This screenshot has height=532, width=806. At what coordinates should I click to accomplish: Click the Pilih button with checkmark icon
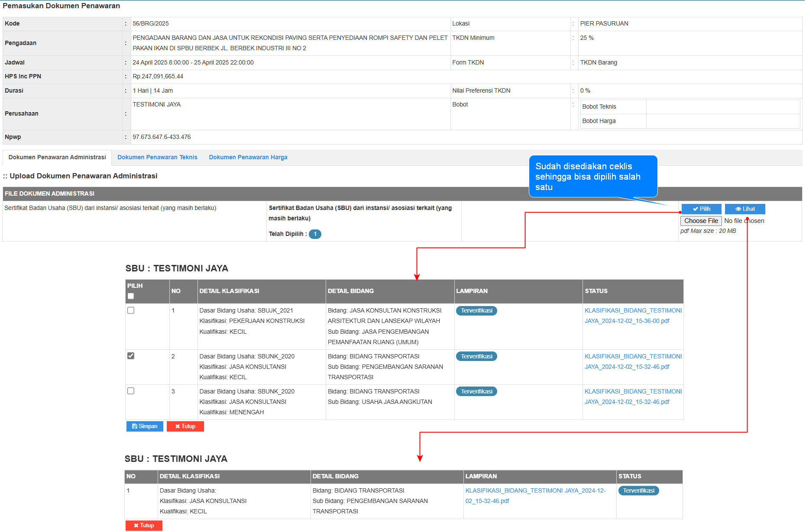[x=701, y=209]
